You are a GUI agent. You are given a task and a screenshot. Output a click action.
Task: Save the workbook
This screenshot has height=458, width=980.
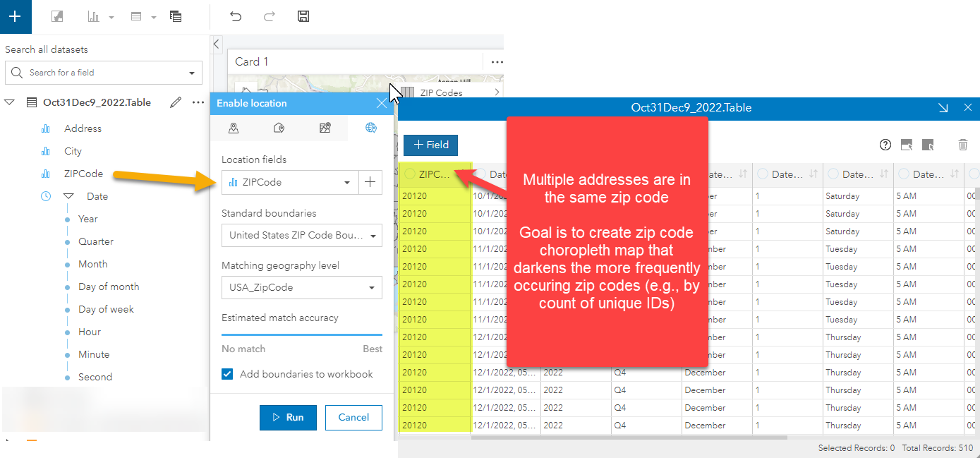point(303,16)
